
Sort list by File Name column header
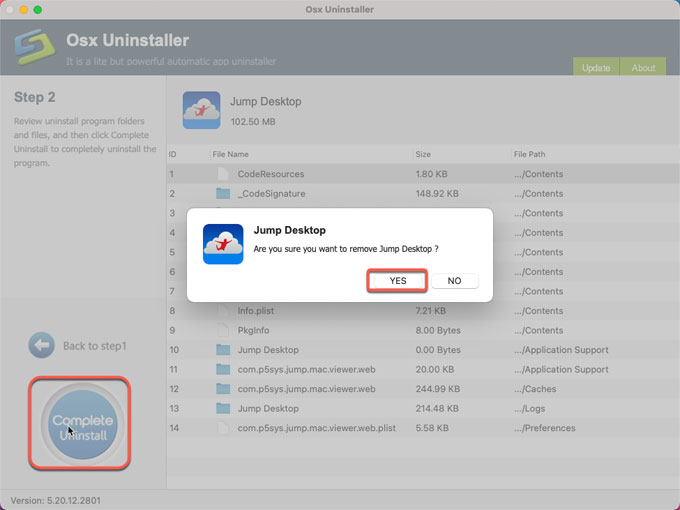coord(231,155)
